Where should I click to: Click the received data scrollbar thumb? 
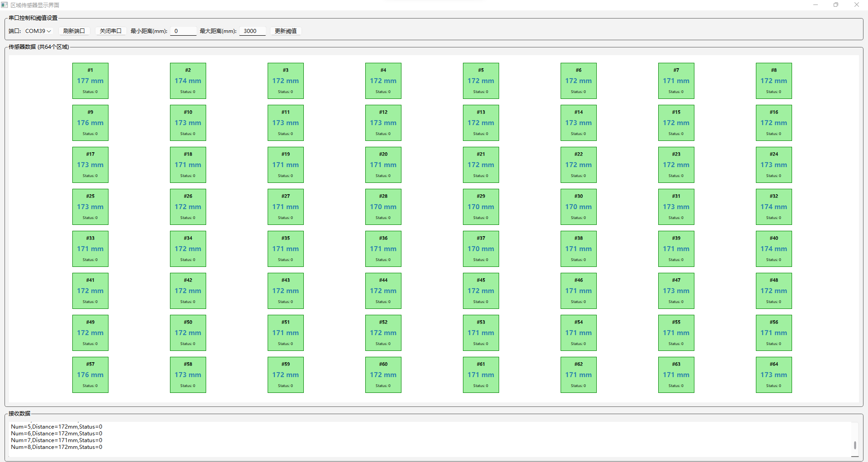[855, 445]
